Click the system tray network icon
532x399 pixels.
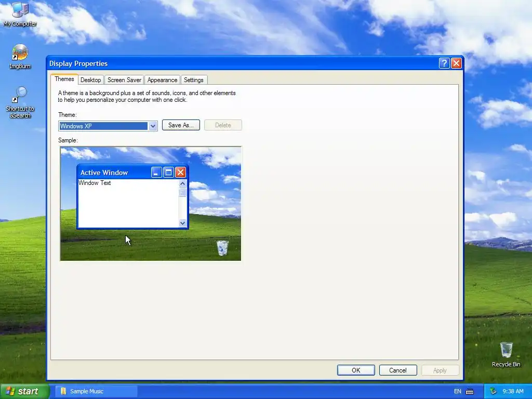tap(493, 392)
